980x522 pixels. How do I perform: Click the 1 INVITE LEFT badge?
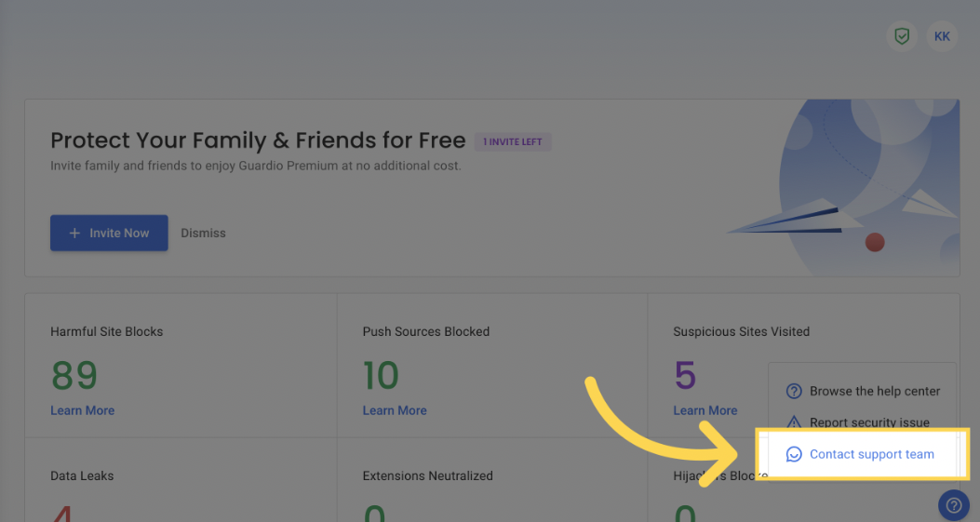point(513,142)
